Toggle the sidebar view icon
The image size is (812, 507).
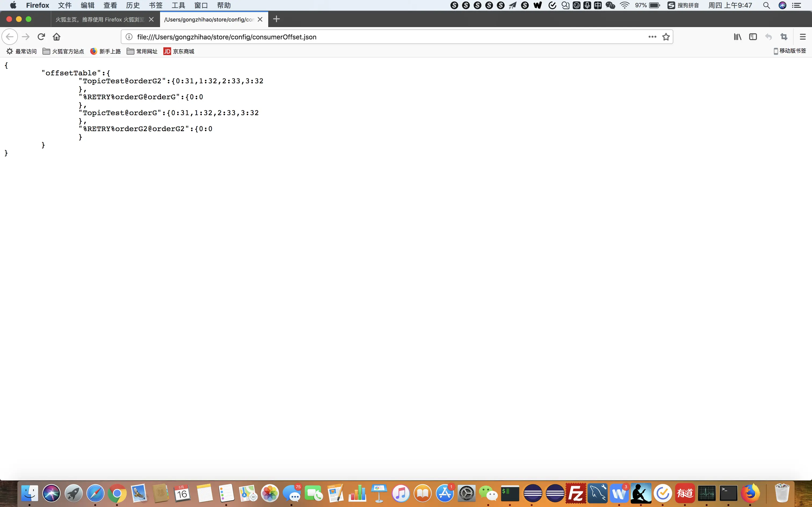[753, 37]
